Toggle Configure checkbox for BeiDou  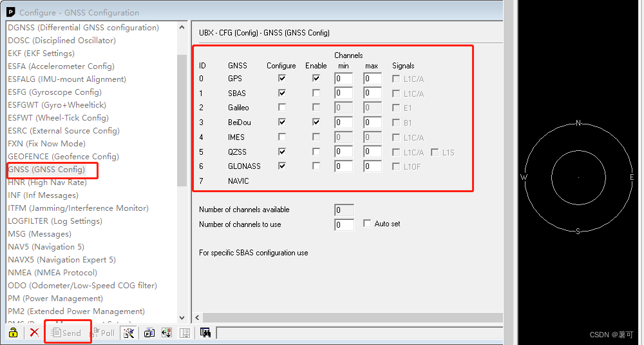(x=282, y=122)
